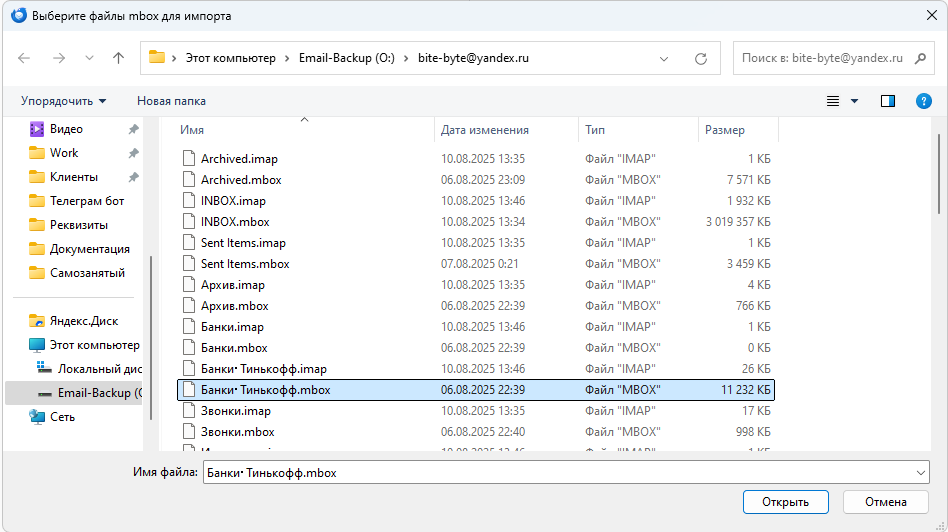Open 'Телеграм бот' folder in sidebar
Screen dimensions: 948x532
coord(87,201)
